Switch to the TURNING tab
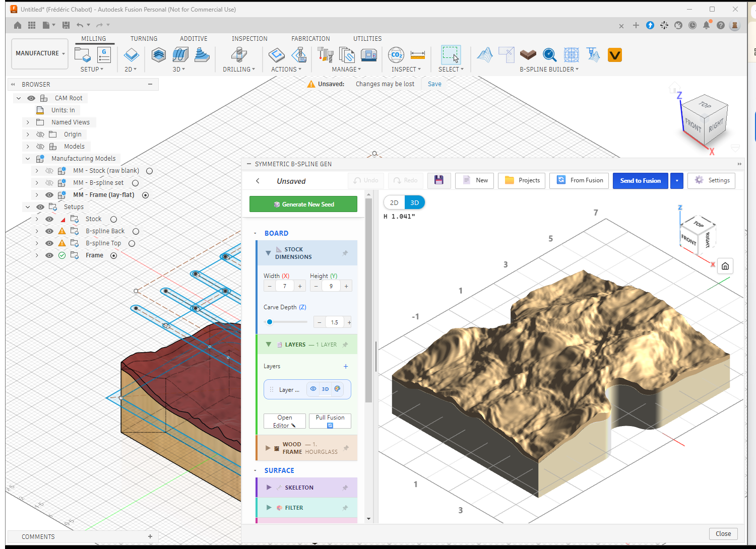756x549 pixels. coord(144,39)
